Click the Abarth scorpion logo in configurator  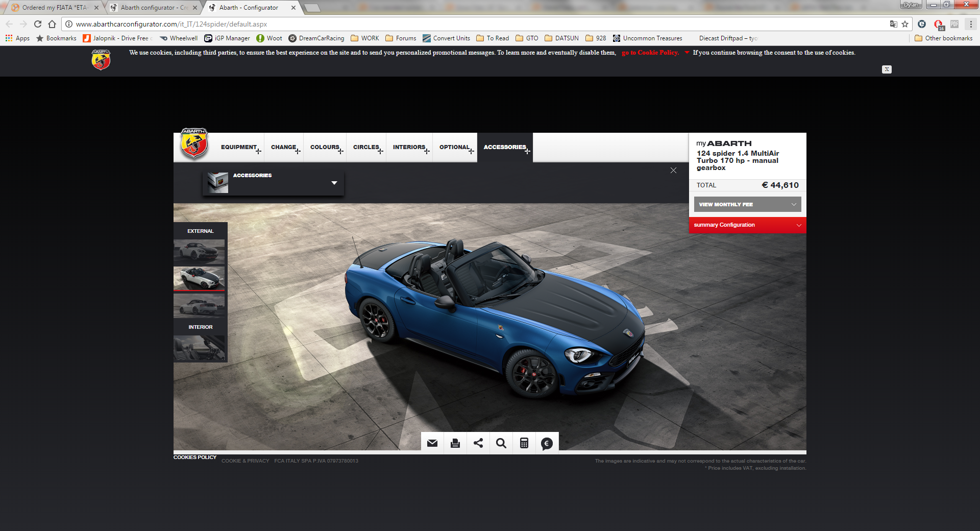click(x=194, y=143)
